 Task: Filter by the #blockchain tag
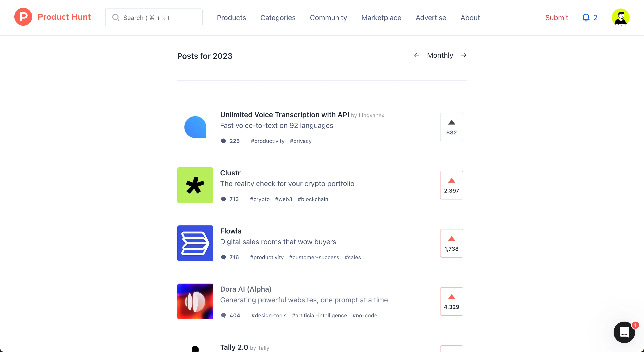click(313, 199)
